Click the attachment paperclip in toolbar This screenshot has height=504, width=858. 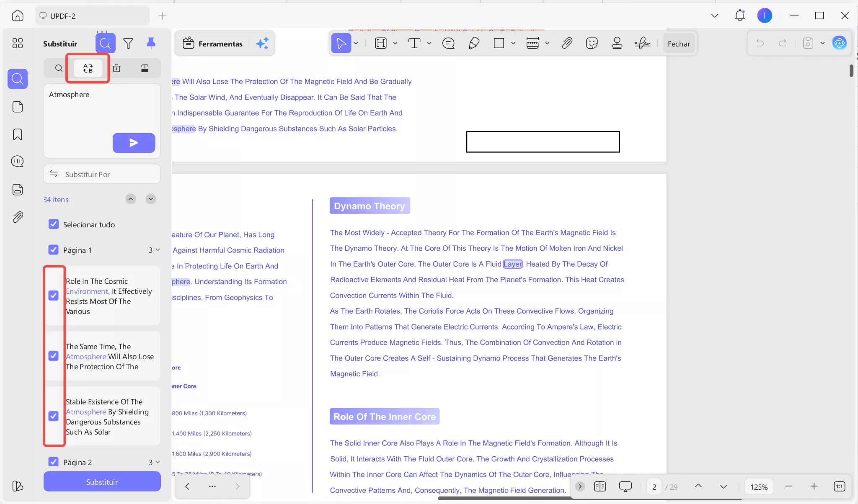(x=567, y=43)
